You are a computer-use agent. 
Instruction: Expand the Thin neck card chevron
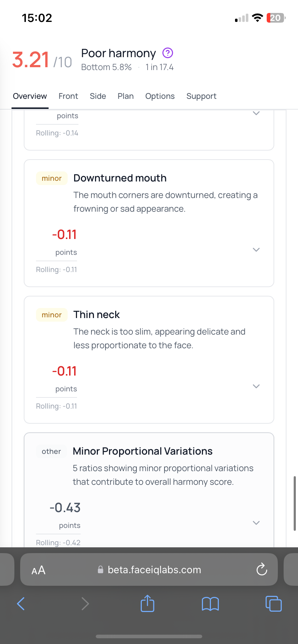(x=256, y=386)
